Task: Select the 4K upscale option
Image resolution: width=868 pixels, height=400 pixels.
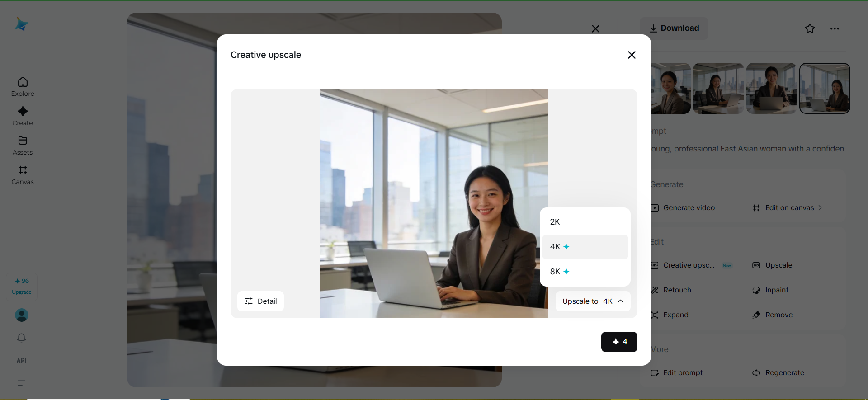Action: pyautogui.click(x=585, y=247)
